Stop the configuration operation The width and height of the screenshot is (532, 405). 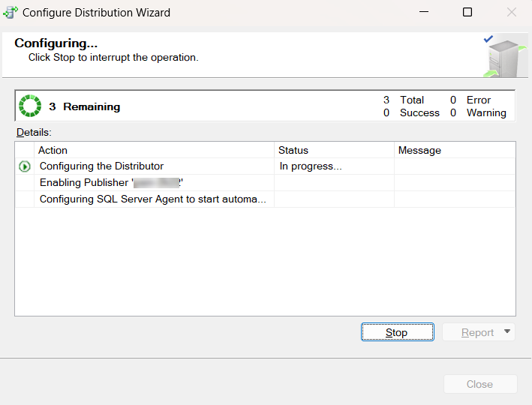pos(397,332)
